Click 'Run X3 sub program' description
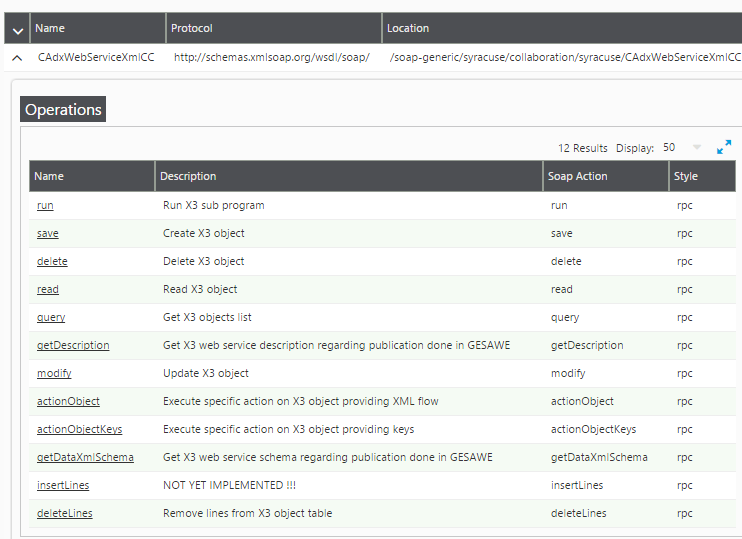 point(213,205)
